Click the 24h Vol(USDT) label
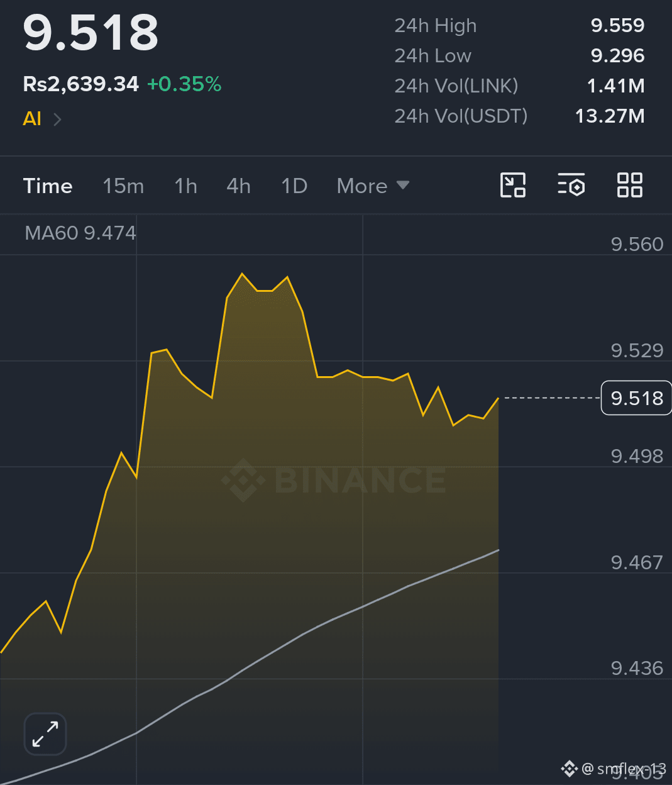The image size is (672, 785). click(461, 116)
